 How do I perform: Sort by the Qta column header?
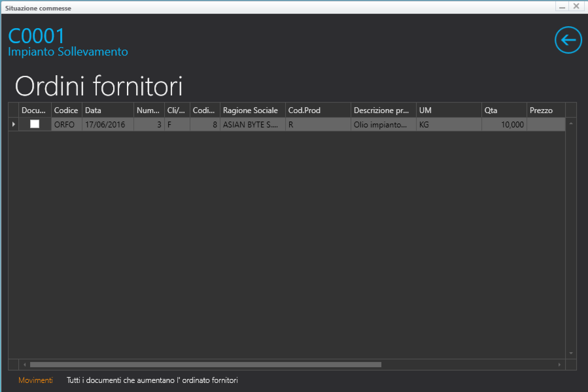(x=504, y=110)
